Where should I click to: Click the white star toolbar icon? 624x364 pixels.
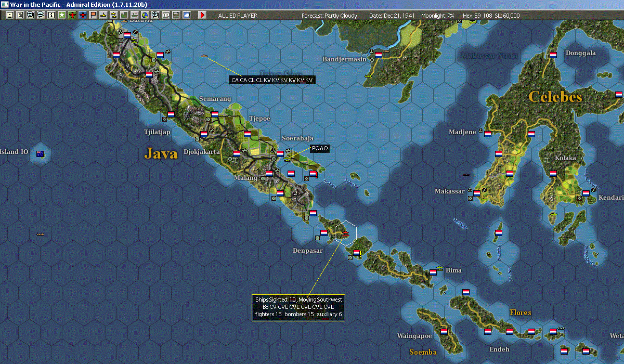tap(62, 15)
